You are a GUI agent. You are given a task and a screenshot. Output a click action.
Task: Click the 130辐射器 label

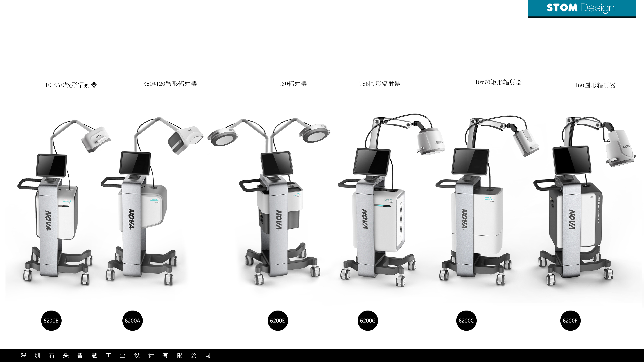pos(293,84)
